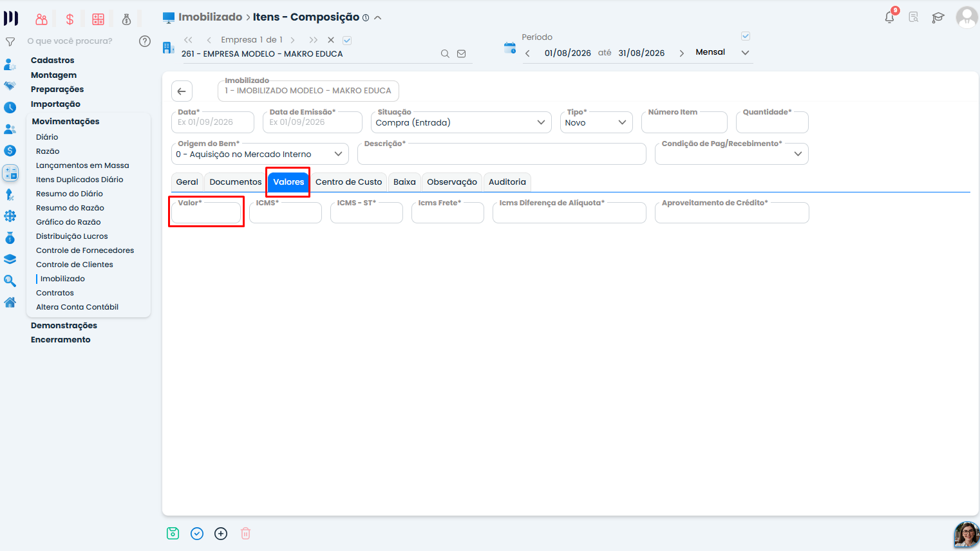The width and height of the screenshot is (980, 551).
Task: Click the Descrição input field
Action: pyautogui.click(x=502, y=154)
